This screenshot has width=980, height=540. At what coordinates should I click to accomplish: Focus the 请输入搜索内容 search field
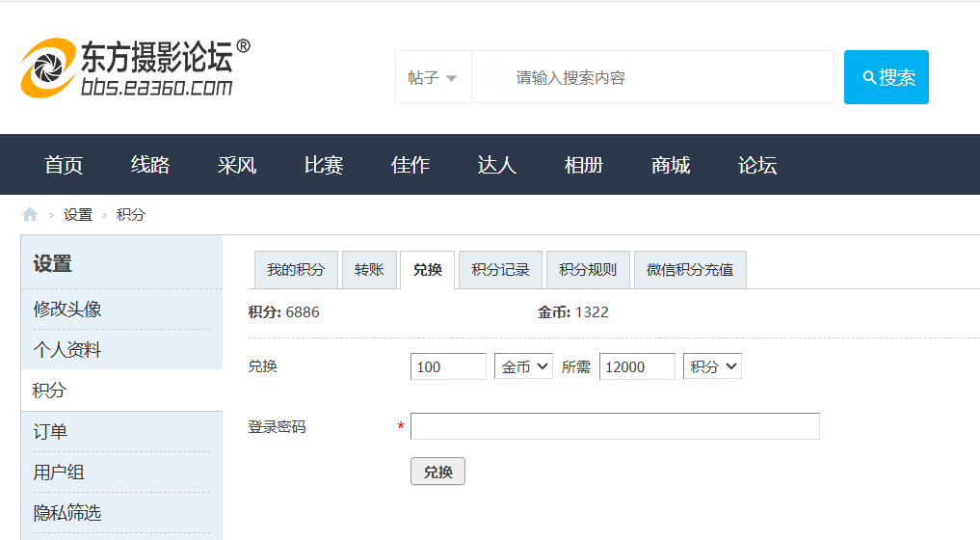pos(652,77)
